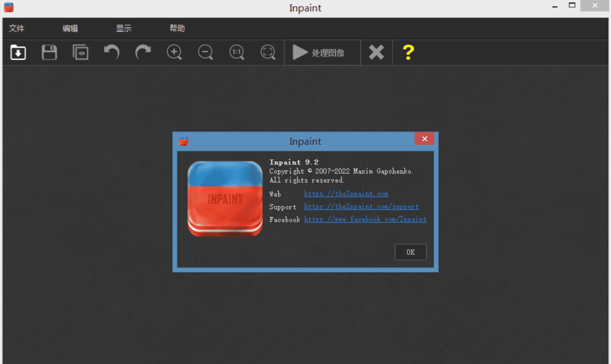Open the 文件 menu
The width and height of the screenshot is (611, 364).
point(17,29)
